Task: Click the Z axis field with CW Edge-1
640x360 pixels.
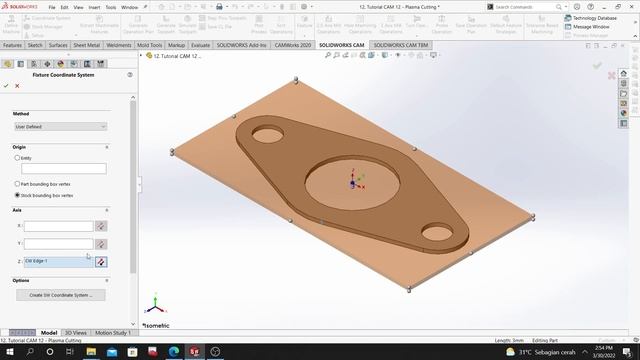Action: point(58,262)
